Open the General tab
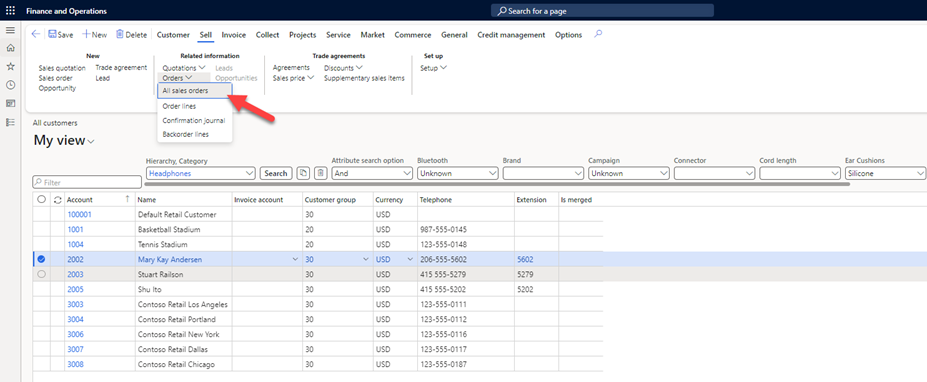The image size is (927, 382). (x=454, y=35)
